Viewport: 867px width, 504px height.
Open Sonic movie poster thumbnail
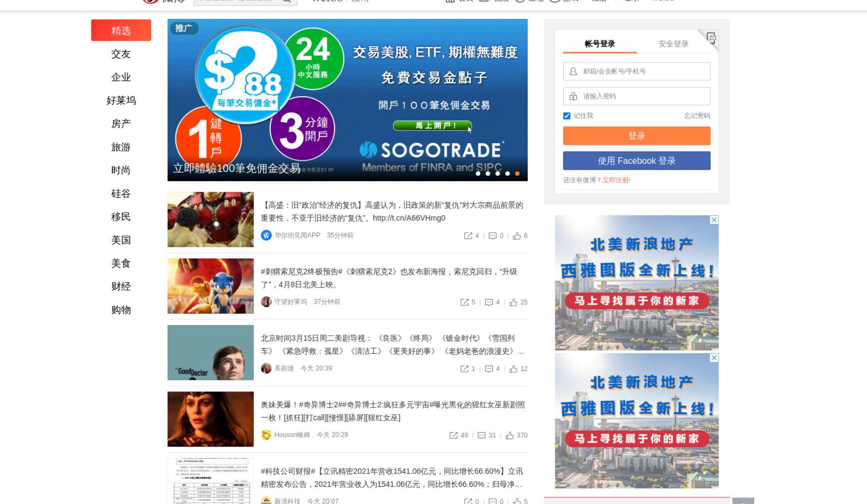coord(210,286)
